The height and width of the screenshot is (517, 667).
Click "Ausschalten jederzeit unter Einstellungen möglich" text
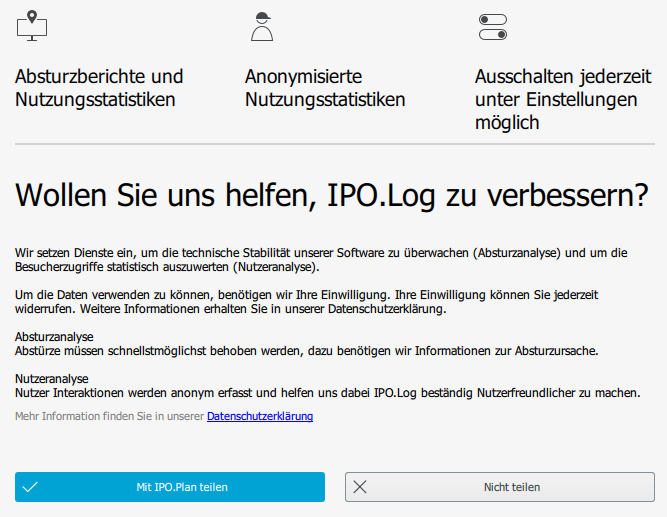563,100
